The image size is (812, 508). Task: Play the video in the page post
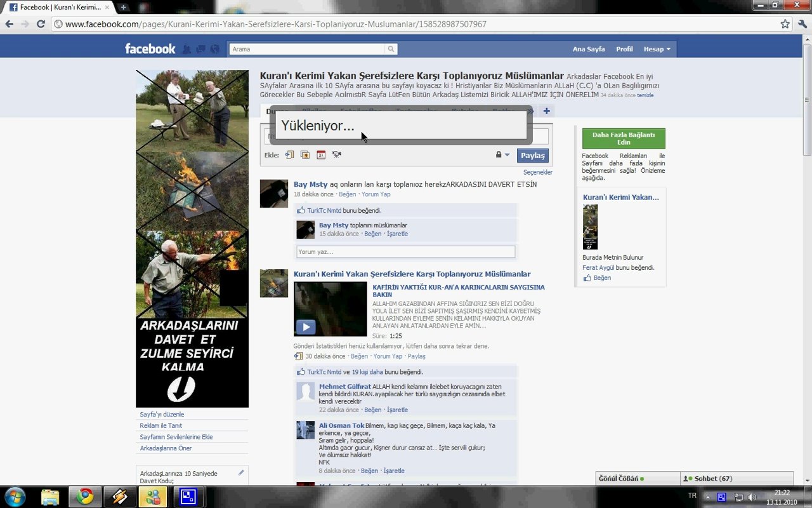(x=306, y=327)
